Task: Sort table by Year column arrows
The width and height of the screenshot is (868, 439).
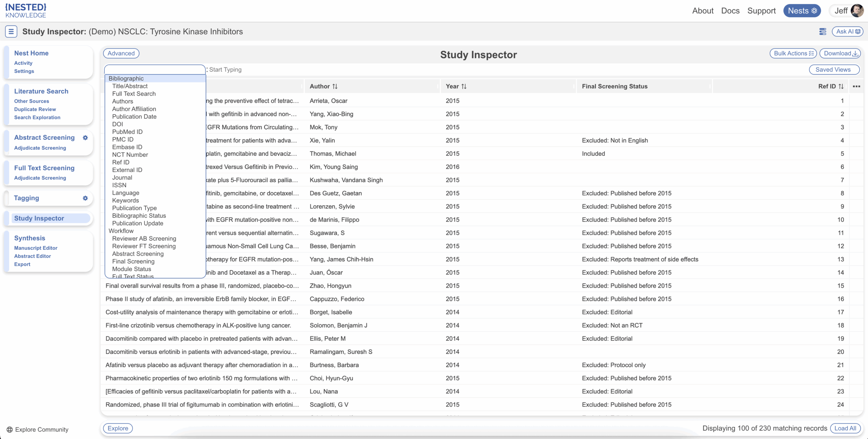Action: click(x=464, y=87)
